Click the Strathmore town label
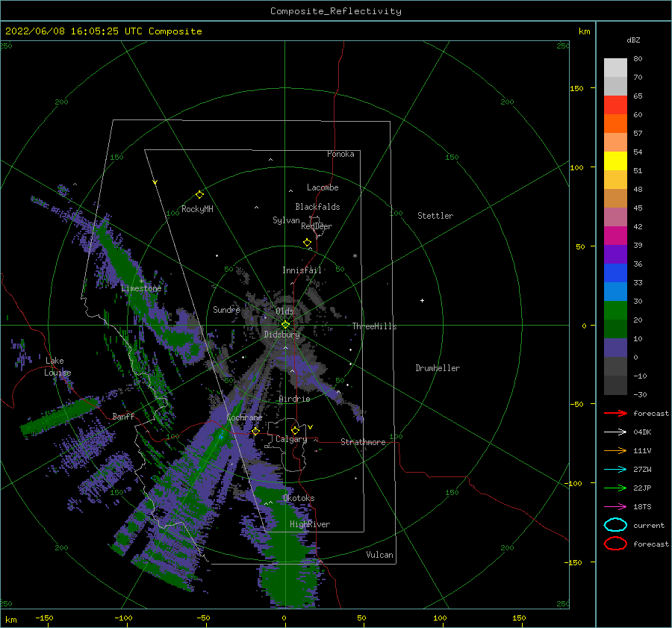672x628 pixels. click(363, 442)
